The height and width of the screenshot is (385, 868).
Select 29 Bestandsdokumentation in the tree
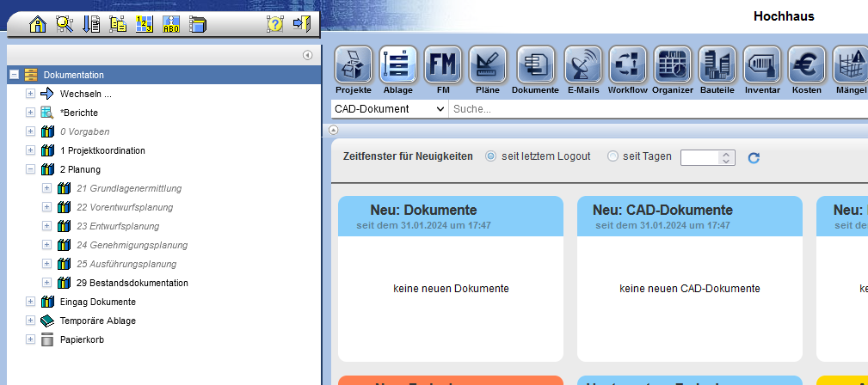(x=132, y=283)
